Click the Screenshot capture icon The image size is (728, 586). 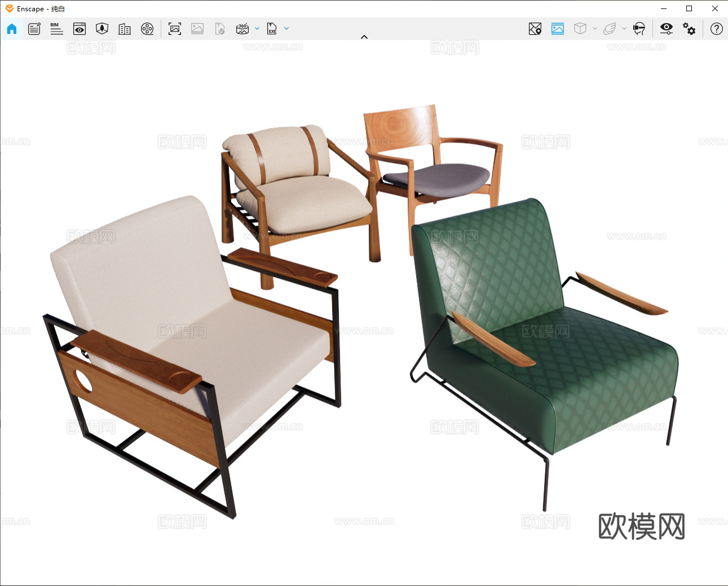pyautogui.click(x=175, y=29)
